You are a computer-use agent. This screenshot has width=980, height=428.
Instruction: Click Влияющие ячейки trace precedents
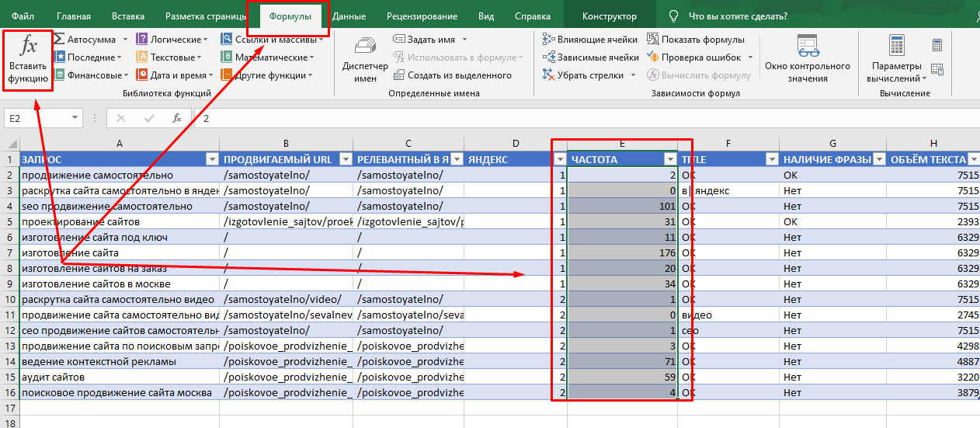pos(590,39)
